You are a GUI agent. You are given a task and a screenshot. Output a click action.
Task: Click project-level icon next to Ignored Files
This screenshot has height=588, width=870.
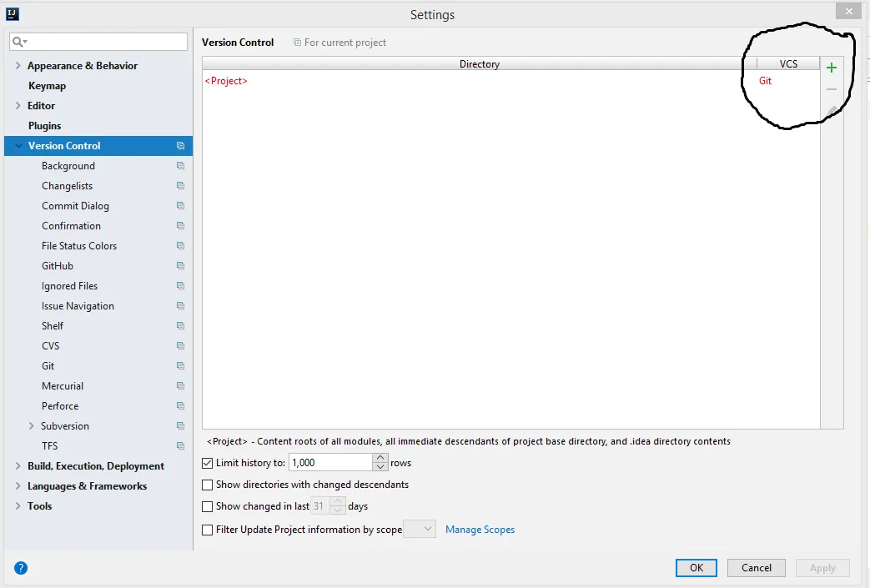point(180,286)
